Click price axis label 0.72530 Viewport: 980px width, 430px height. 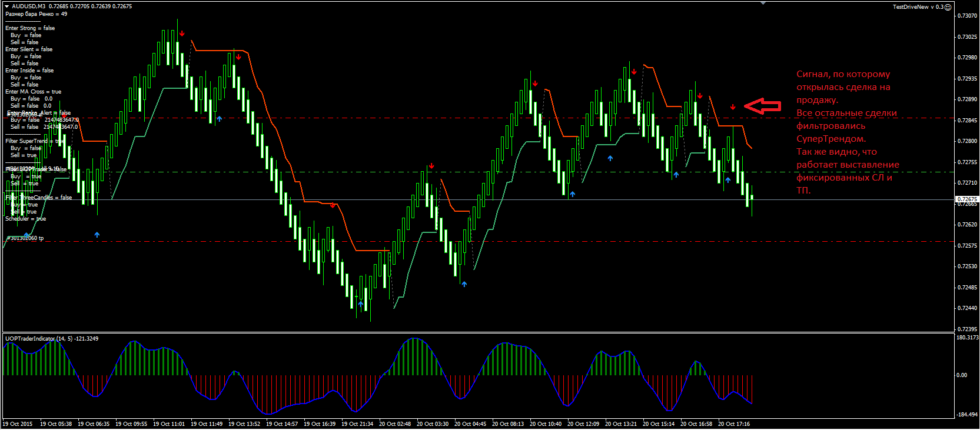(x=967, y=266)
